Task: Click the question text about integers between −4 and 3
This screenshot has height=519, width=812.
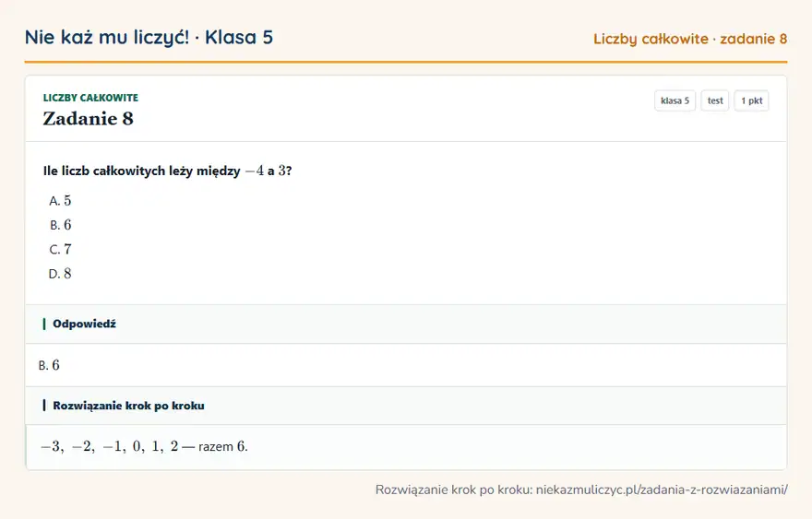Action: (x=167, y=171)
